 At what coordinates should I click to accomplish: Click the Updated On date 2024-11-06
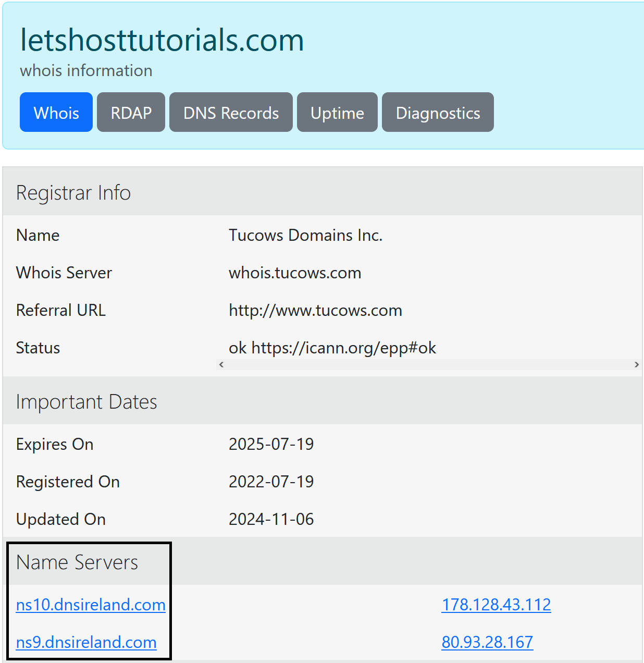pos(271,519)
